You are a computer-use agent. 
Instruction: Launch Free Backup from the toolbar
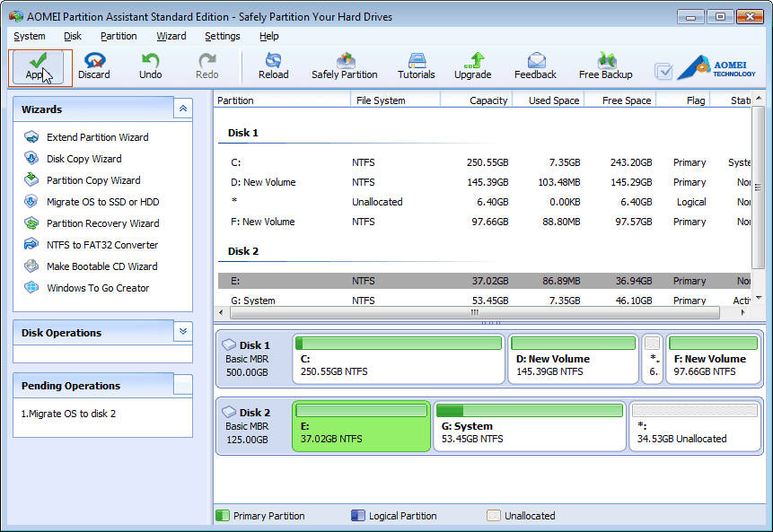point(606,67)
